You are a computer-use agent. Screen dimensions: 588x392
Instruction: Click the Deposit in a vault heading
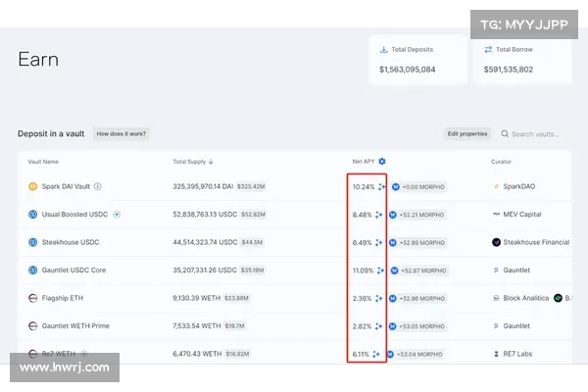click(51, 134)
